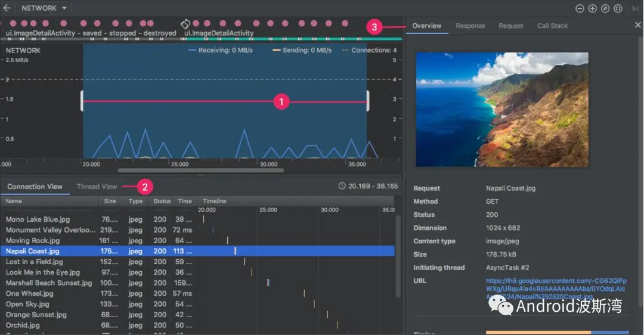Screen dimensions: 644x335
Task: Close the request details panel
Action: [x=637, y=25]
